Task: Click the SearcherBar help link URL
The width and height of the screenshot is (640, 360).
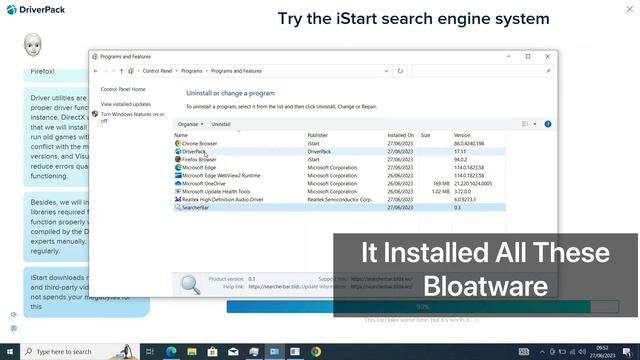Action: pyautogui.click(x=274, y=287)
